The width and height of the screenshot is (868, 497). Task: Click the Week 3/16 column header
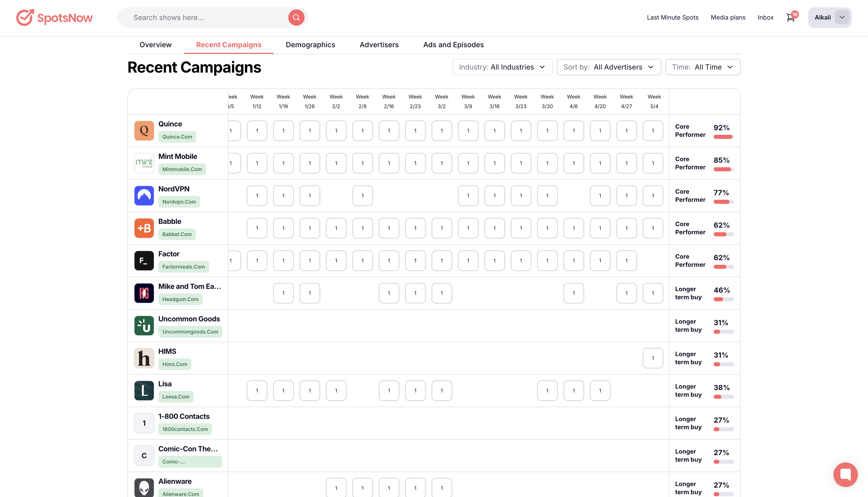coord(494,101)
